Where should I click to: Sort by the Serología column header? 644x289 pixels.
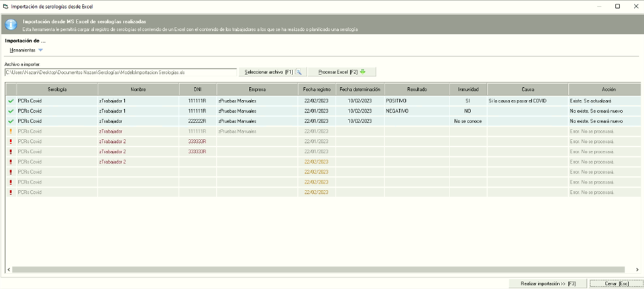pos(57,89)
